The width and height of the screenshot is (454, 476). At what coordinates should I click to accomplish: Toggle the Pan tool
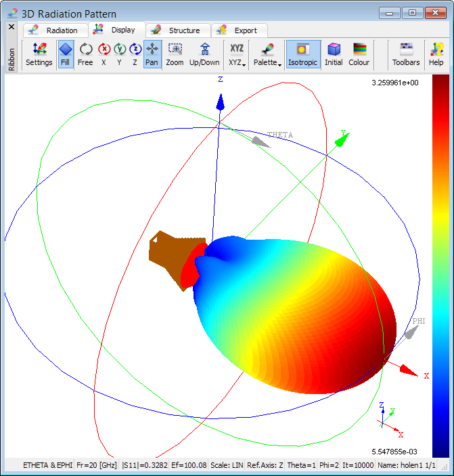point(152,54)
